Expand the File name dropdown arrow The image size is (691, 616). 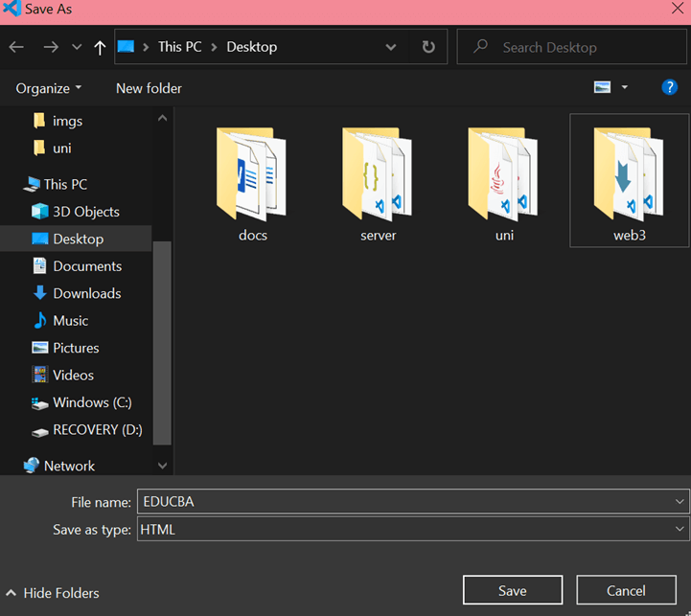pos(679,501)
